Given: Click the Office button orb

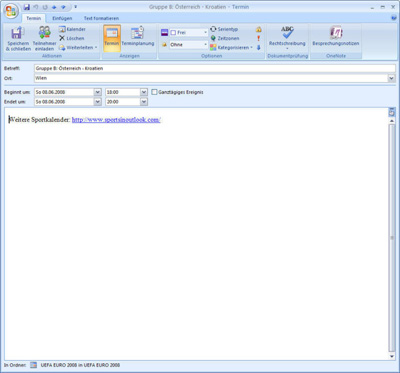Looking at the screenshot, I should tap(11, 11).
